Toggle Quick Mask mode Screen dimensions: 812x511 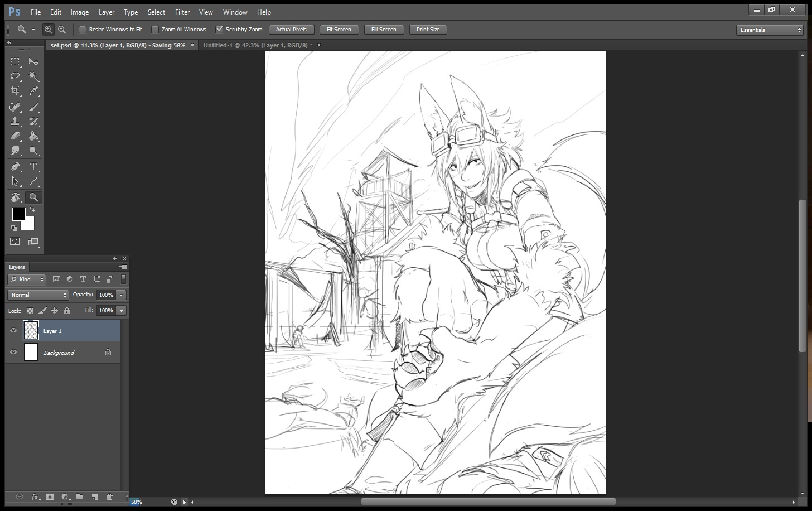[15, 242]
